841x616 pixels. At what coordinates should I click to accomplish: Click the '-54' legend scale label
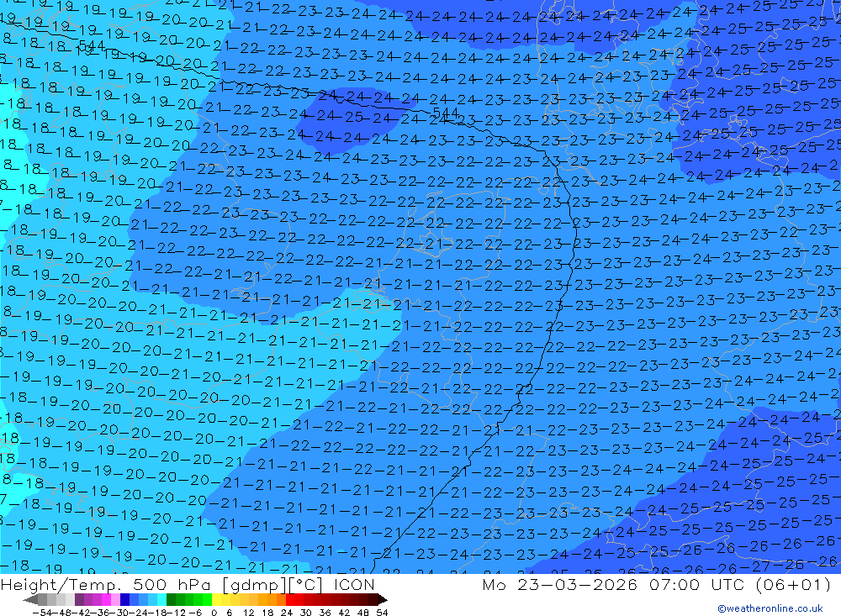[x=42, y=613]
